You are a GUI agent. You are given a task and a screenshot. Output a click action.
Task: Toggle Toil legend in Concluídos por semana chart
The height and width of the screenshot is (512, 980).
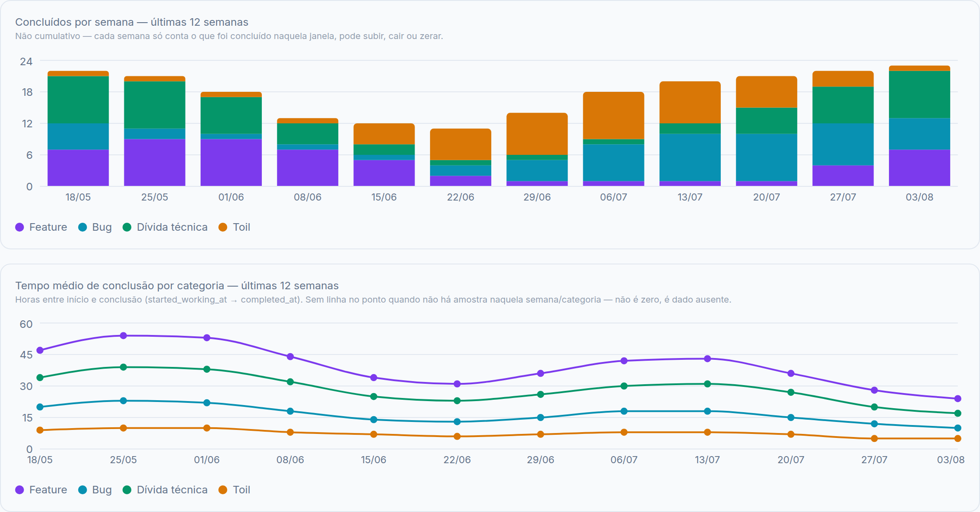234,227
